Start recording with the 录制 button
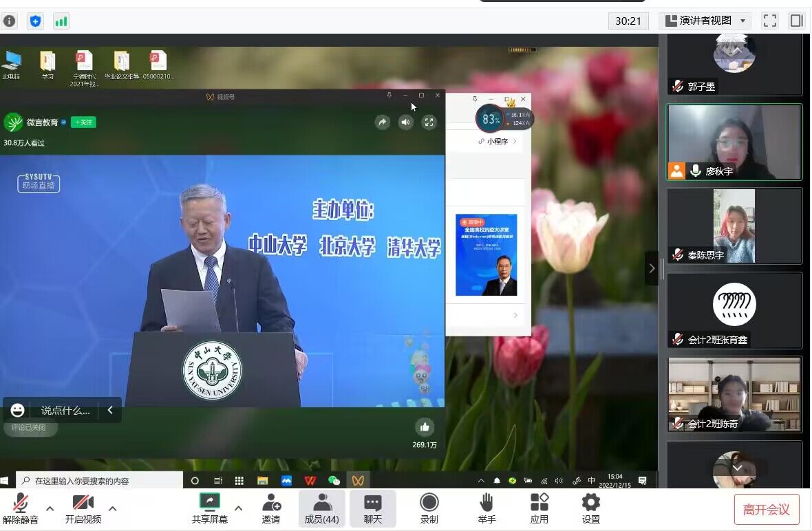Viewport: 812px width, 531px height. (x=429, y=503)
